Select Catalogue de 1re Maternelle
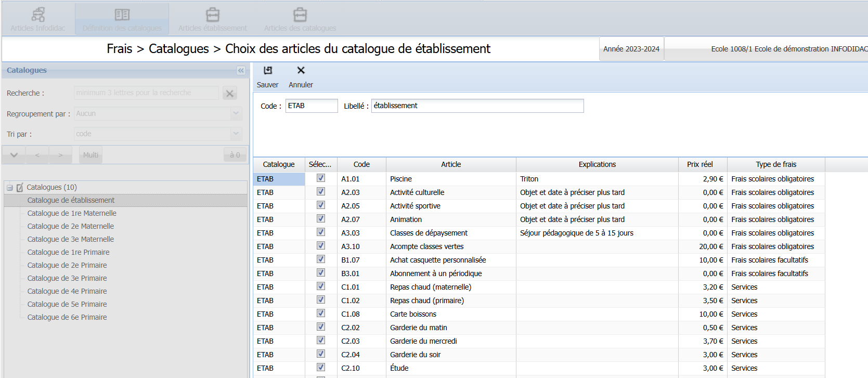 (x=72, y=213)
